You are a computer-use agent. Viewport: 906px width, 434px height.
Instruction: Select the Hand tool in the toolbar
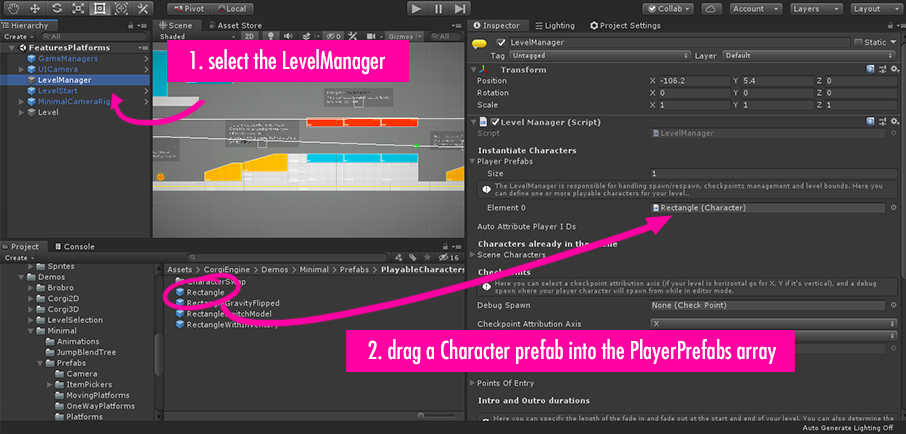(x=13, y=8)
